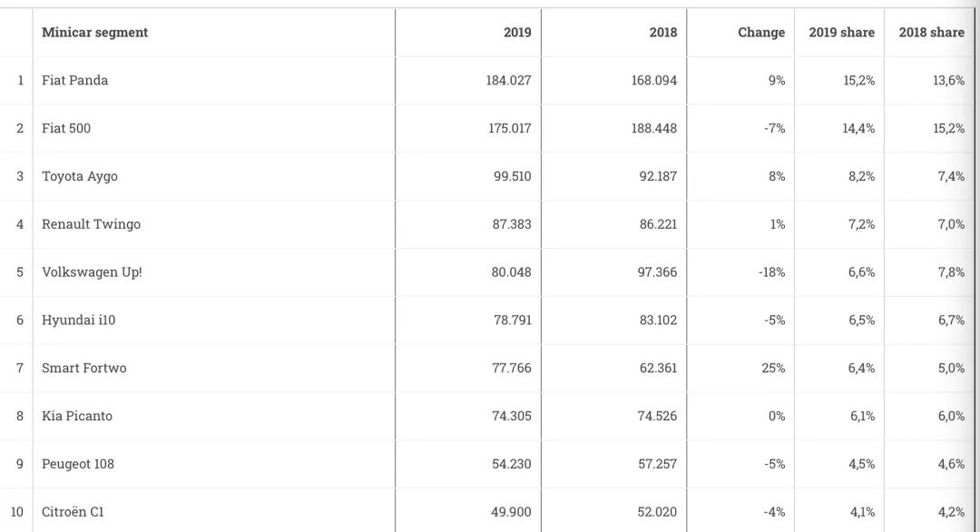The image size is (980, 532).
Task: Click Volkswagen Up!'s -18% change cell
Action: tap(772, 272)
